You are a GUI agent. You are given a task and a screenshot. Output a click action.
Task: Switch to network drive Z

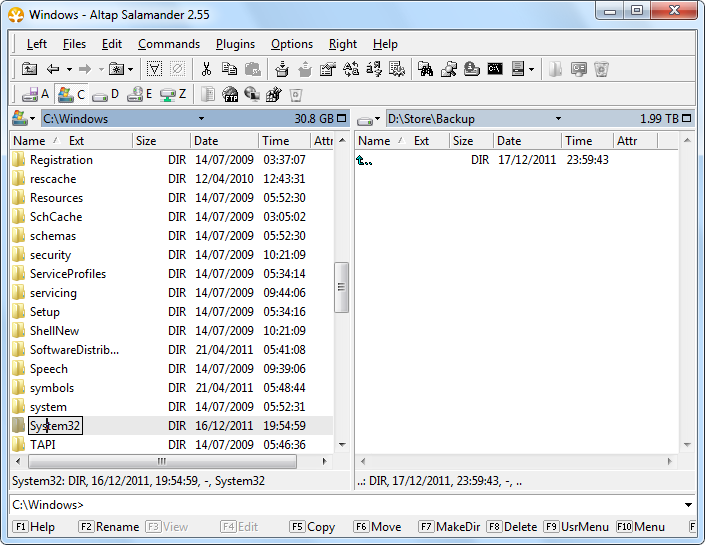[x=173, y=94]
